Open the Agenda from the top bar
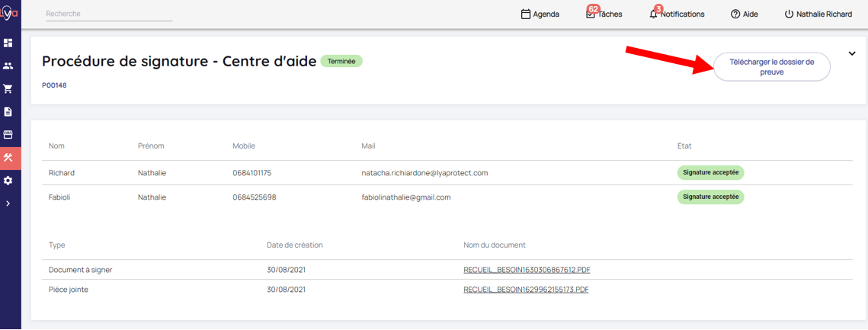 [540, 14]
